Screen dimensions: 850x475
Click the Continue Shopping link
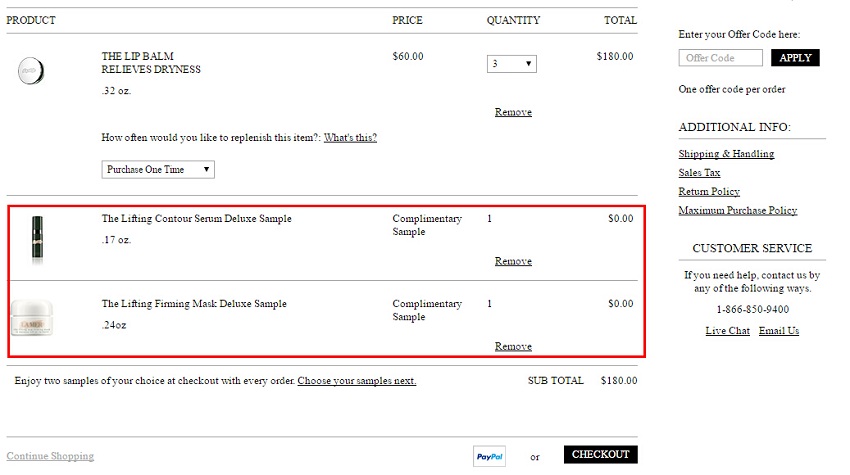point(50,456)
